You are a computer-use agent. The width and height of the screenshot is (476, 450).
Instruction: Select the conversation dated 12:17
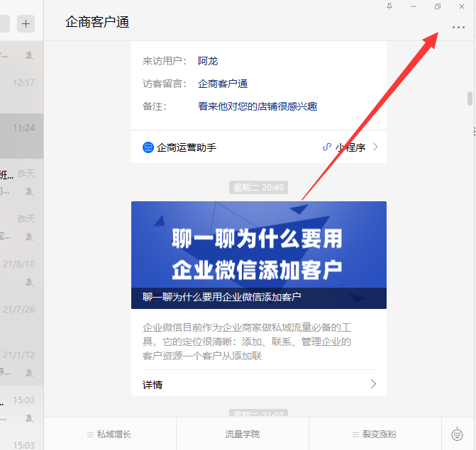(x=21, y=91)
